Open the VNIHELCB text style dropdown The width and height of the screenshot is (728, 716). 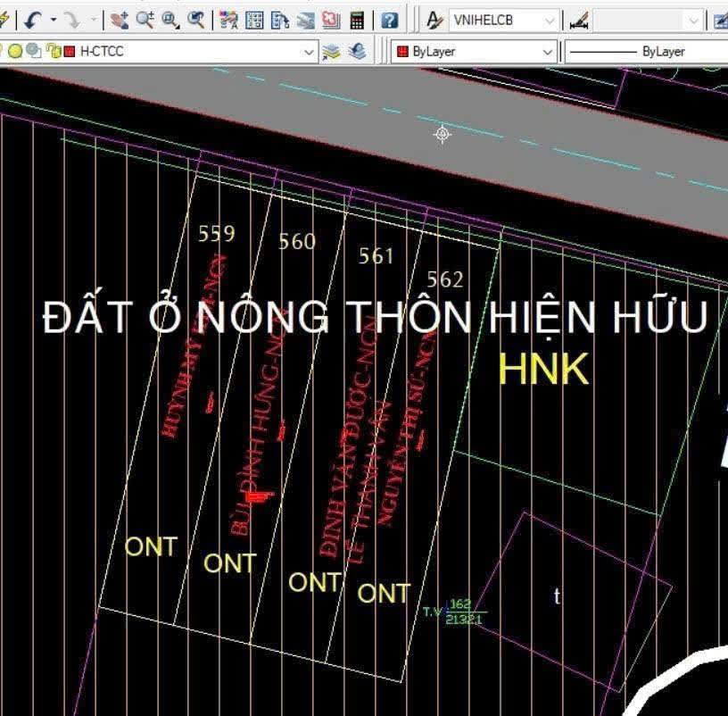click(550, 19)
